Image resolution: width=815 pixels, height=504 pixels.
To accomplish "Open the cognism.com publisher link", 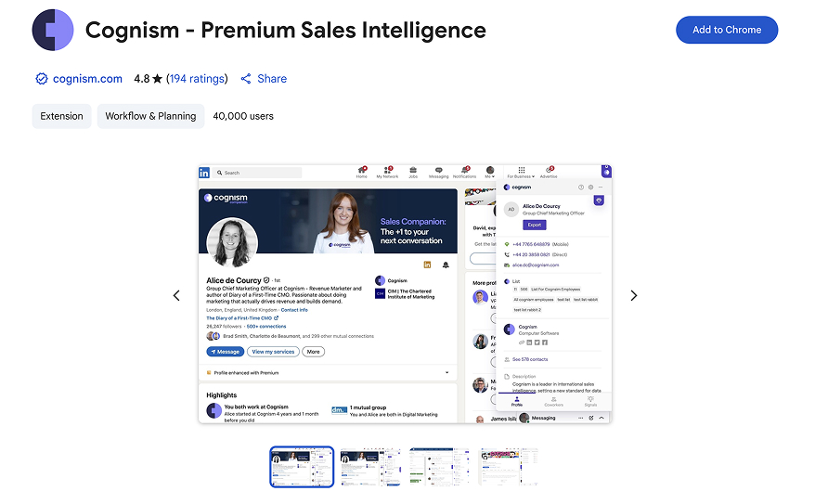I will 87,79.
